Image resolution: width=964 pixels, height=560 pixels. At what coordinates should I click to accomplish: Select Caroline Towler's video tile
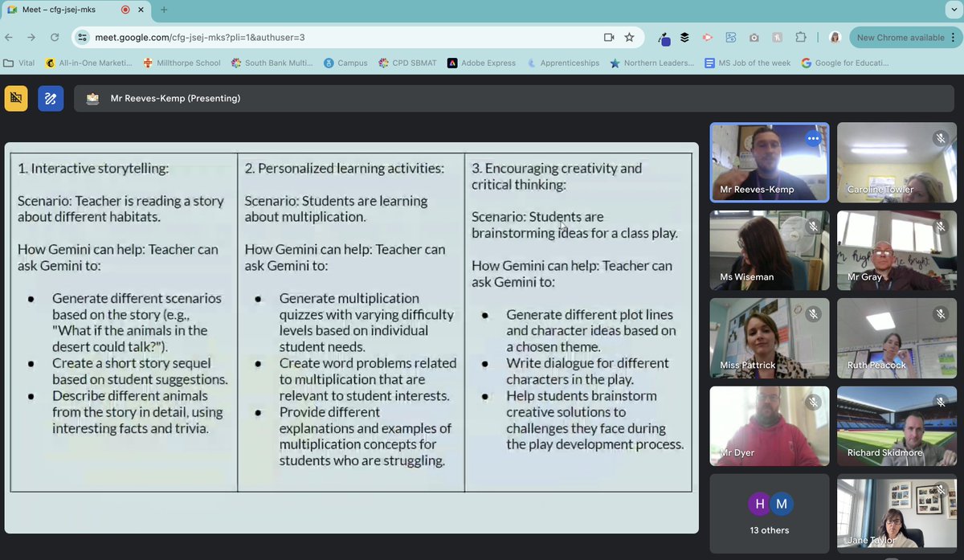click(x=897, y=162)
